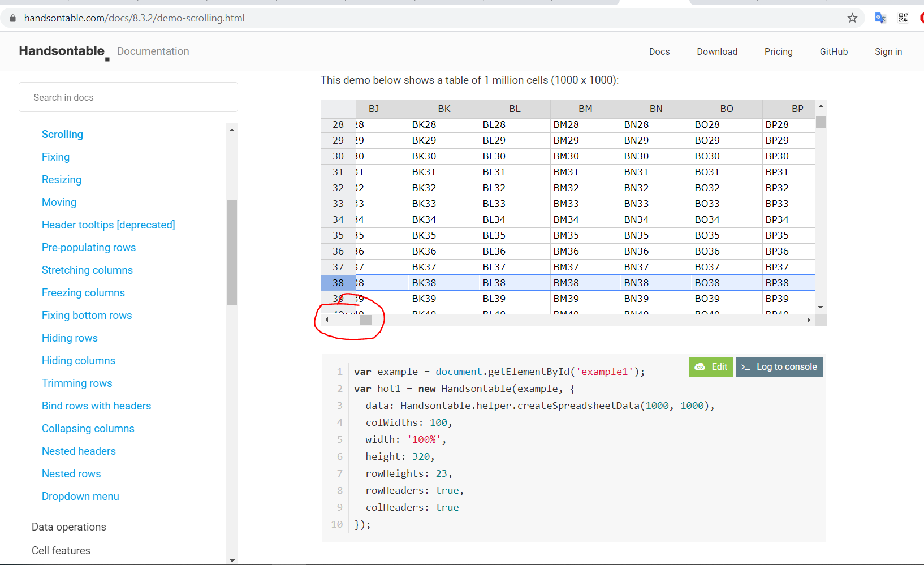Click sidebar scroll down arrow

pos(232,560)
